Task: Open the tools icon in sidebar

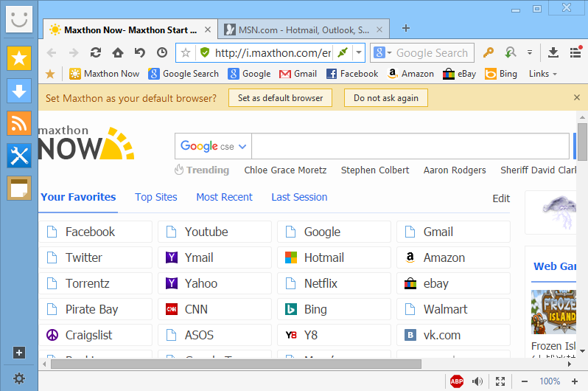Action: tap(19, 156)
